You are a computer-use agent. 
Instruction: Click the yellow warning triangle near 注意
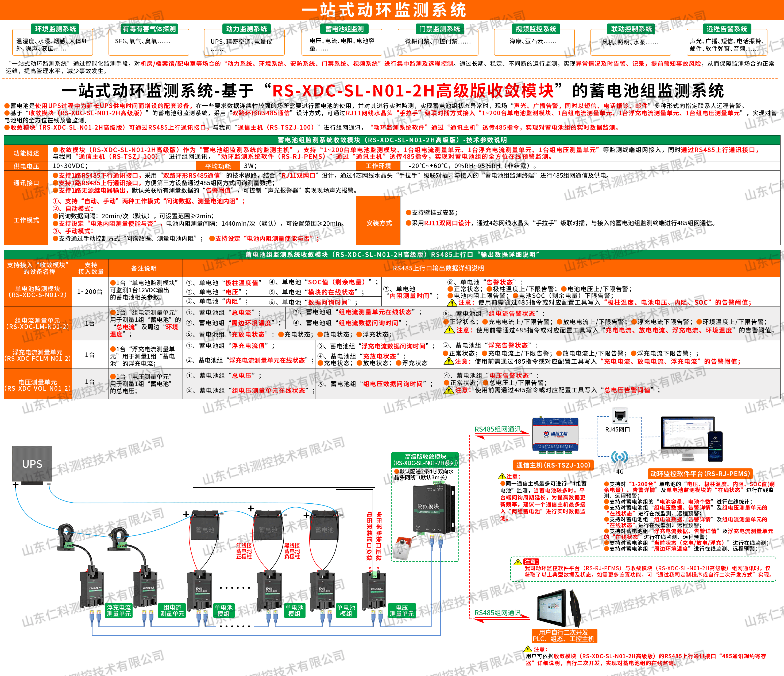click(502, 476)
